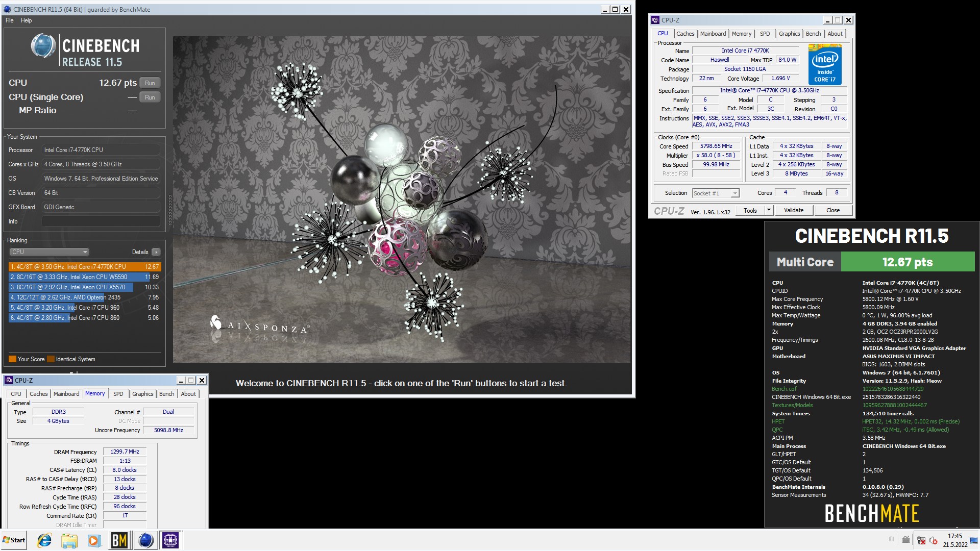Select ranking row Core i7 CPU 960
This screenshot has width=980, height=551.
pyautogui.click(x=85, y=308)
